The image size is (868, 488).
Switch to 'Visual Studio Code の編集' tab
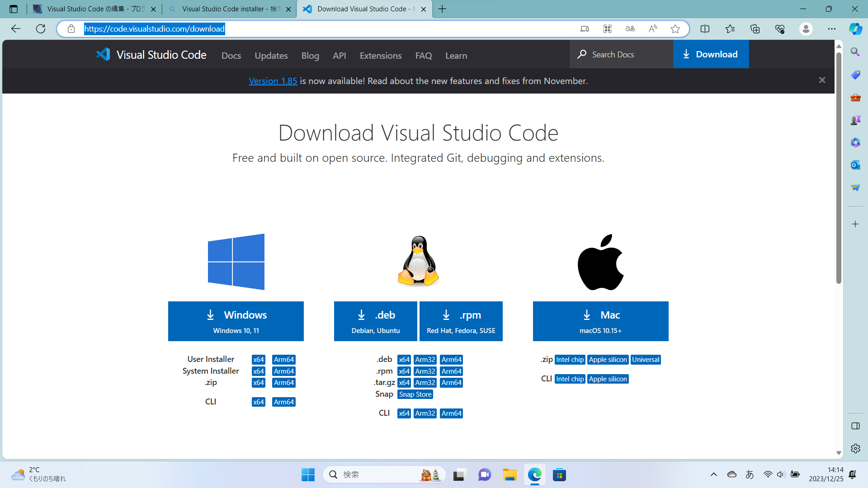point(94,9)
